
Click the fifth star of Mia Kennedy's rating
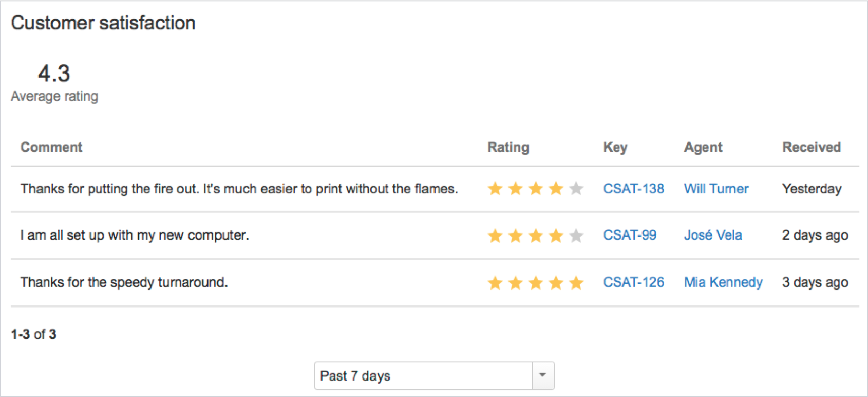click(576, 282)
